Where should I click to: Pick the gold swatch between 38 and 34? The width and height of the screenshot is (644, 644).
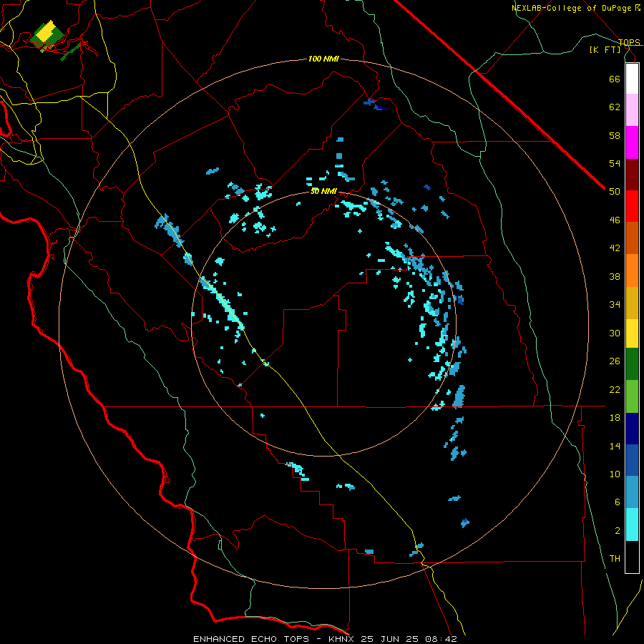(632, 303)
